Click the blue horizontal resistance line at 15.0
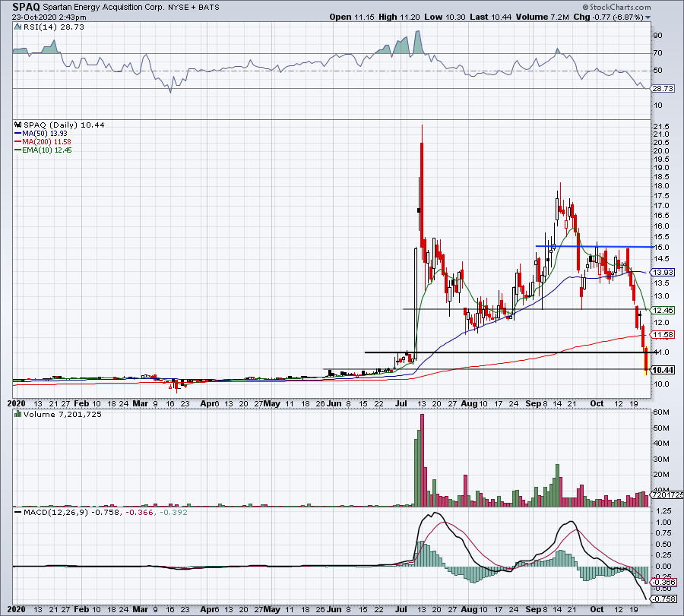Image resolution: width=684 pixels, height=616 pixels. pyautogui.click(x=595, y=246)
